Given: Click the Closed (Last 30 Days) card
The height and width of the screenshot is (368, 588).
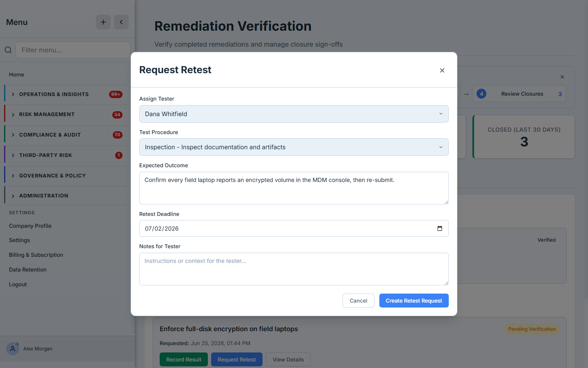Looking at the screenshot, I should 524,137.
